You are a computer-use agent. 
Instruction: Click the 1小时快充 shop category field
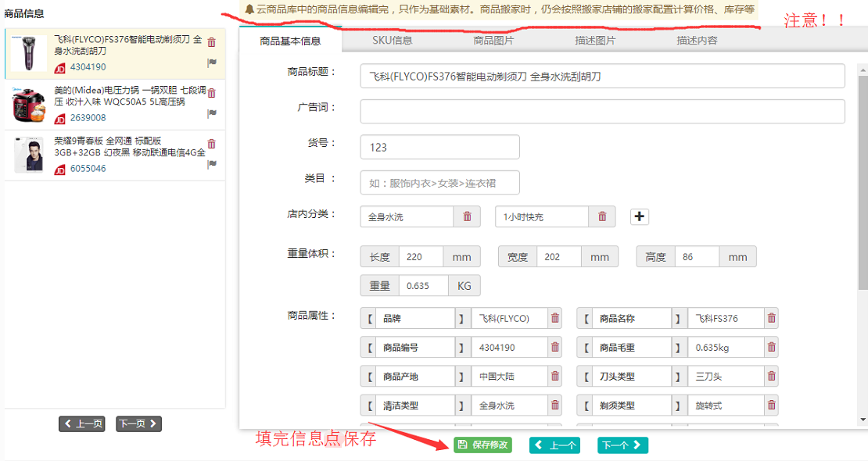click(x=542, y=216)
